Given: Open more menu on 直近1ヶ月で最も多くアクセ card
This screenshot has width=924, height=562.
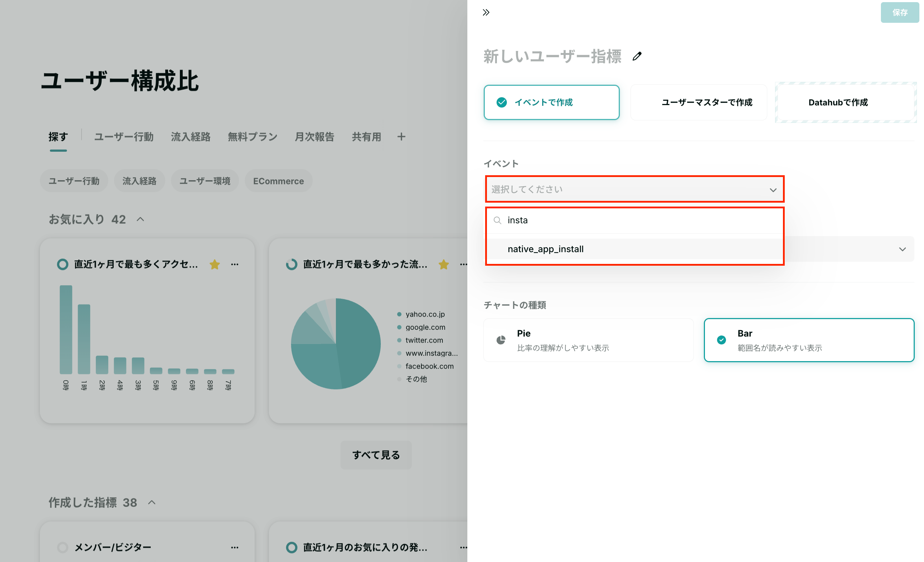Looking at the screenshot, I should 235,265.
